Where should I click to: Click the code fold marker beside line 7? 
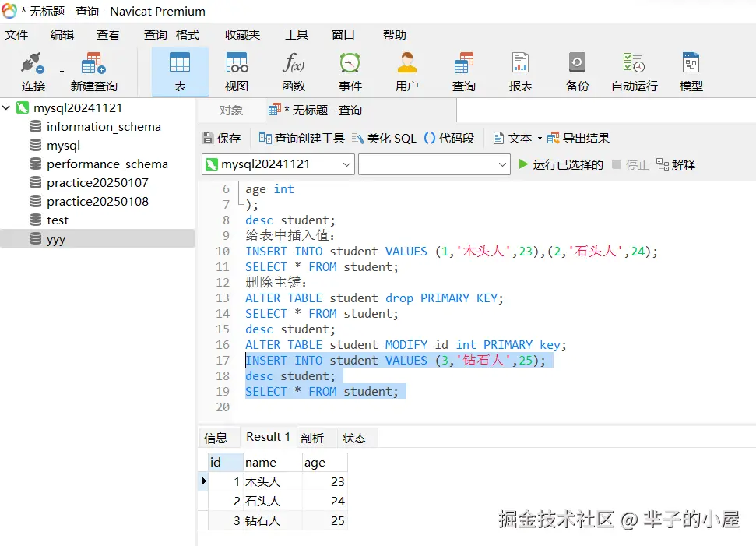[240, 205]
